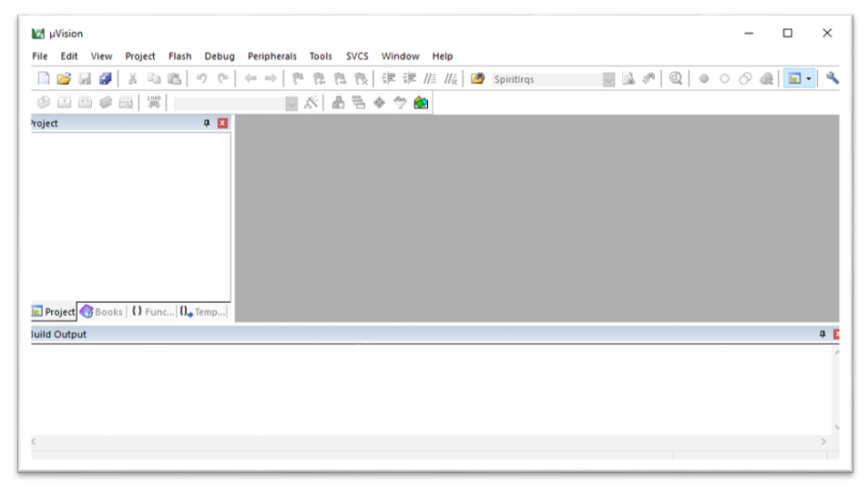The width and height of the screenshot is (868, 485).
Task: Click the Rebuild all target files icon
Action: (85, 102)
